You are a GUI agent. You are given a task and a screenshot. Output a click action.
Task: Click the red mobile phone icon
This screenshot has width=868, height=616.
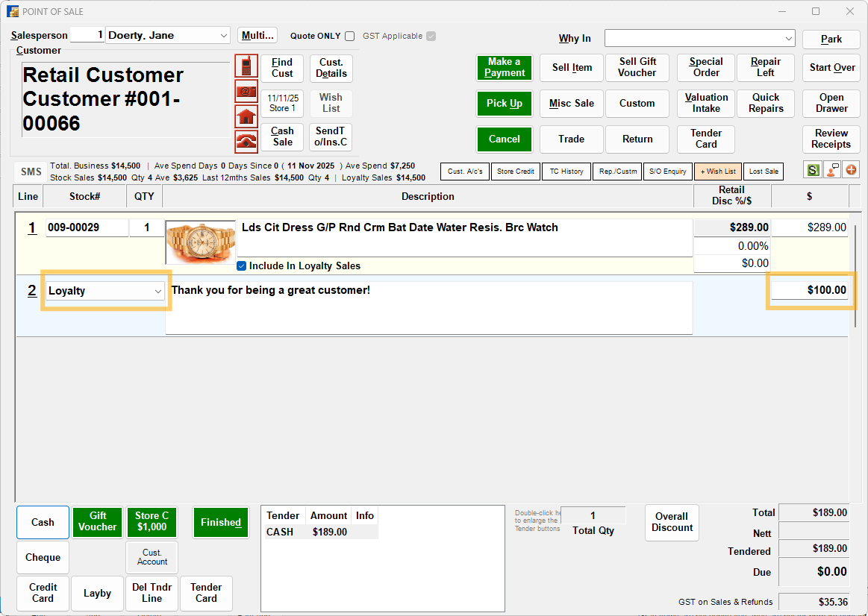tap(246, 66)
